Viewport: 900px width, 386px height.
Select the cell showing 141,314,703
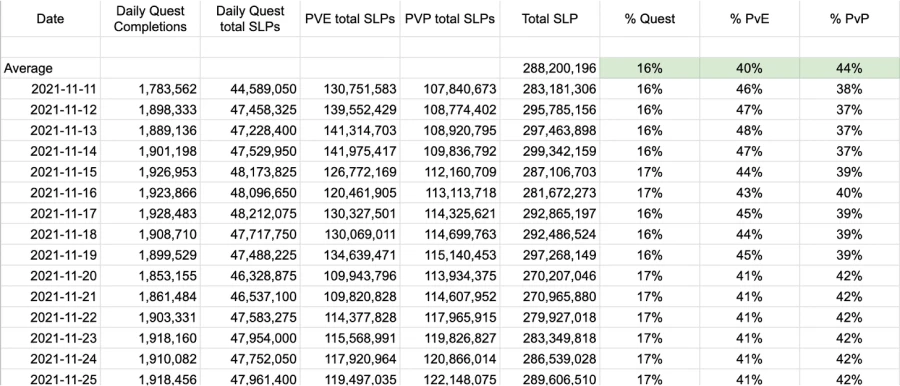click(350, 130)
